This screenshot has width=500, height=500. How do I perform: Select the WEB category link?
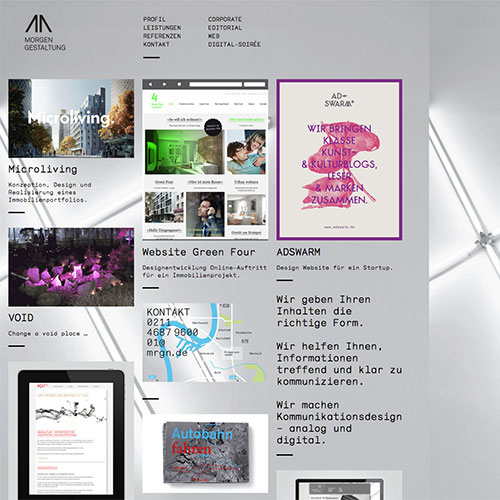(214, 36)
